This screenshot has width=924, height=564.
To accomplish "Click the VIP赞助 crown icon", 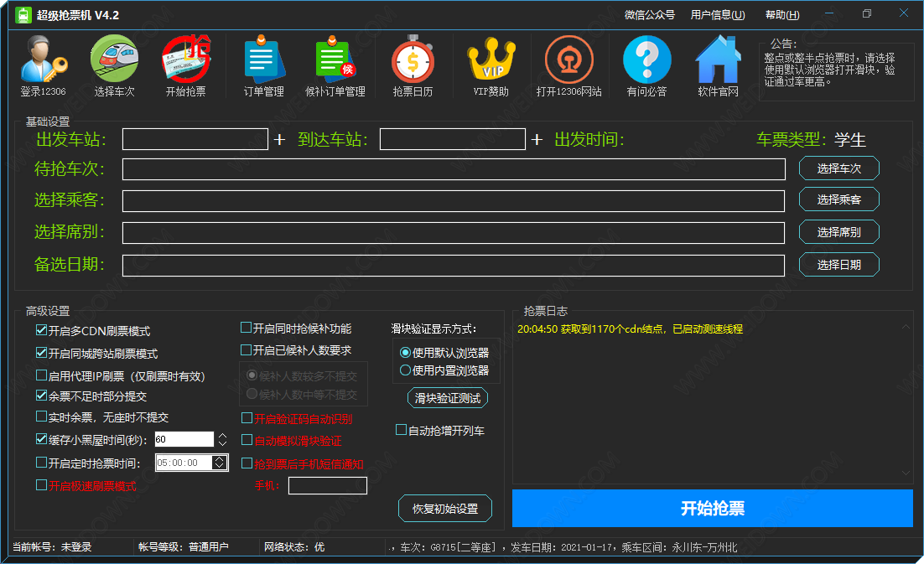I will coord(491,65).
